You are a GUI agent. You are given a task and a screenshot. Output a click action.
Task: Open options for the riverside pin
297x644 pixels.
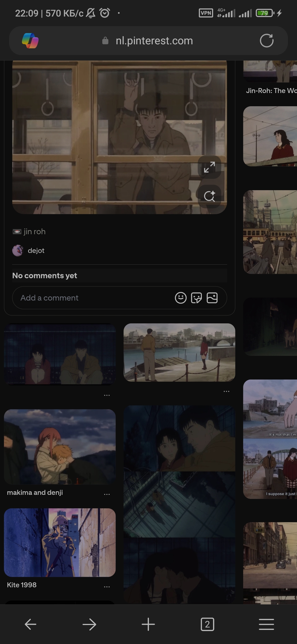(x=226, y=391)
